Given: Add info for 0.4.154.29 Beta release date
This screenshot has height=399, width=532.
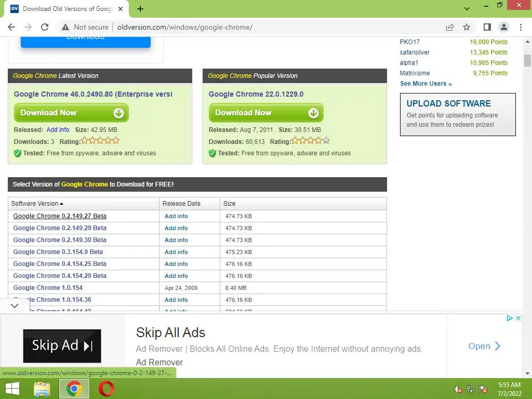Looking at the screenshot, I should (x=176, y=276).
